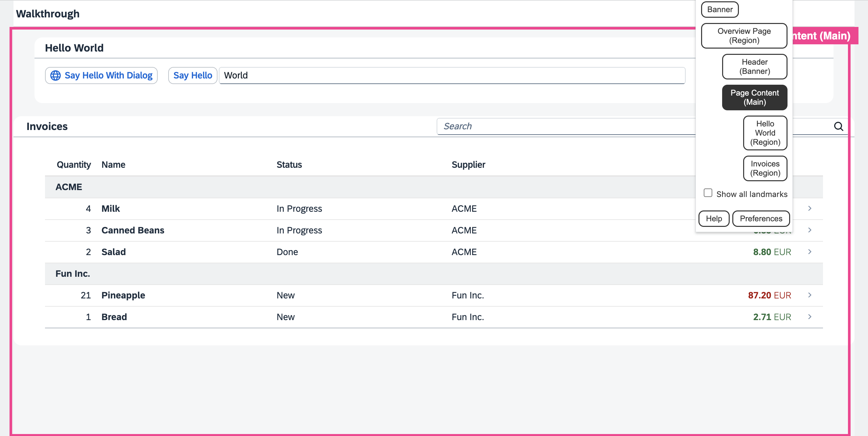The width and height of the screenshot is (868, 436).
Task: Open Milk invoice via row chevron
Action: click(810, 208)
